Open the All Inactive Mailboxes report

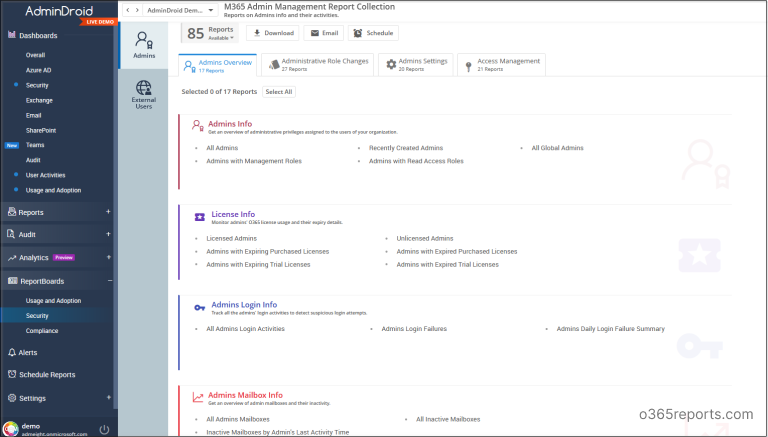(448, 419)
